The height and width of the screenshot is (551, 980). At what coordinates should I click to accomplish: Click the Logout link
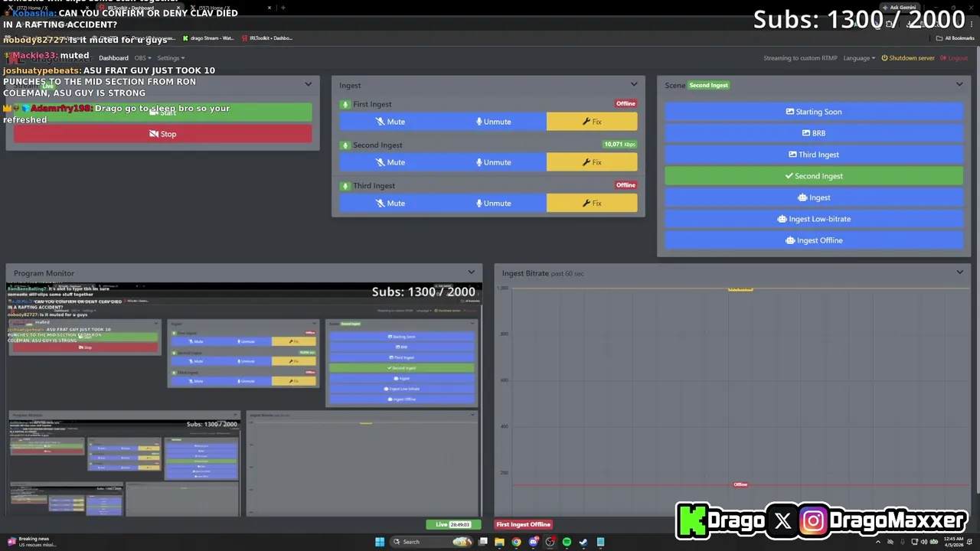954,58
